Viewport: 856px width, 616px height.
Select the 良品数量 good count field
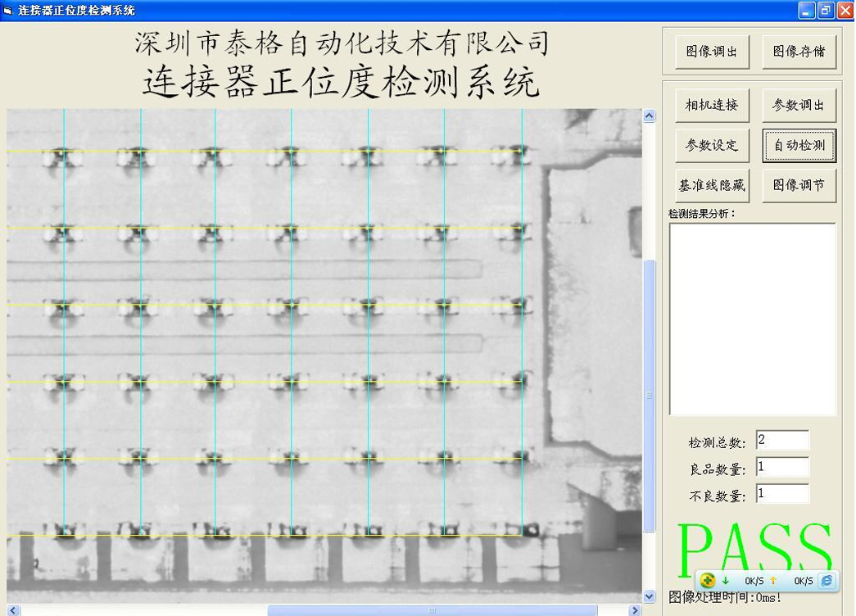click(x=782, y=467)
